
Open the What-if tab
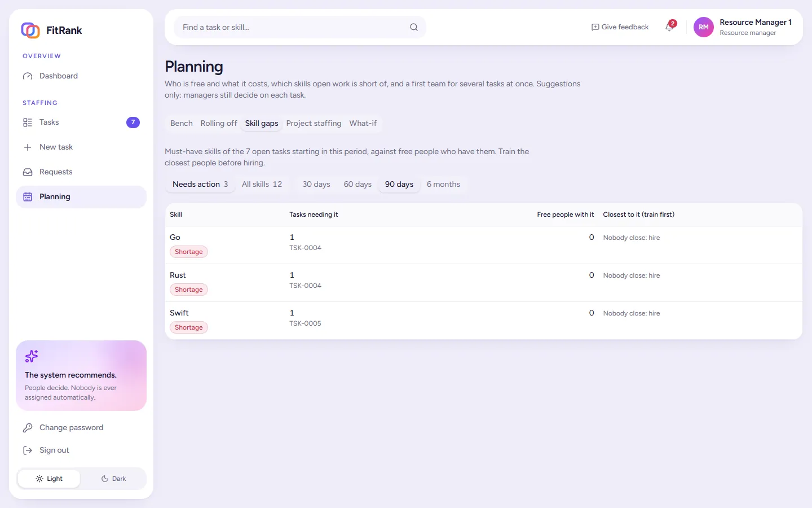pos(363,124)
